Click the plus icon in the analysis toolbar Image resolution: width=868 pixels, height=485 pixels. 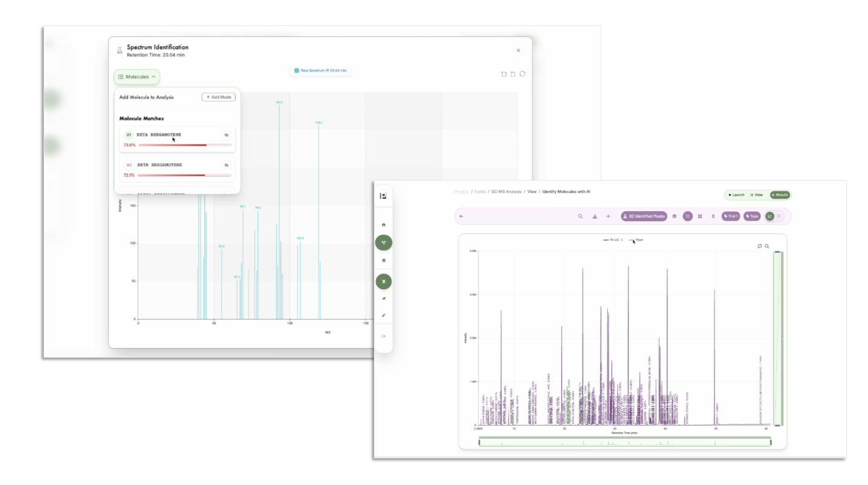pyautogui.click(x=609, y=216)
